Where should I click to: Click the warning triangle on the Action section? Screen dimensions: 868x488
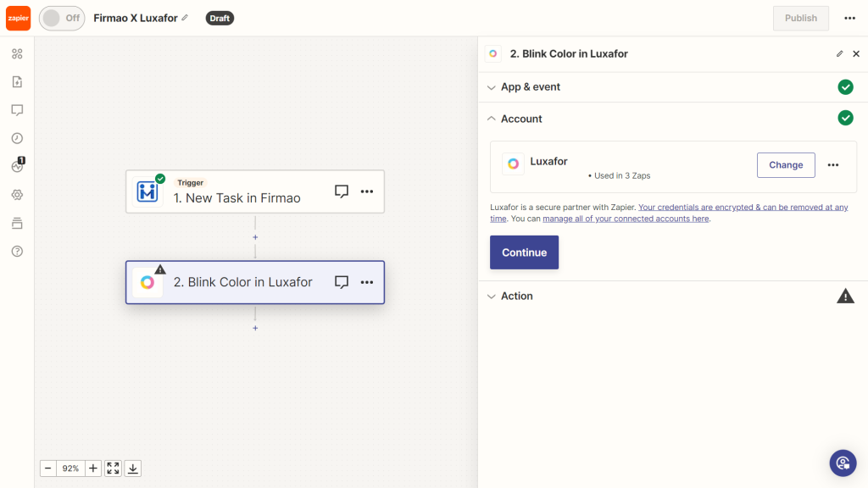tap(845, 296)
